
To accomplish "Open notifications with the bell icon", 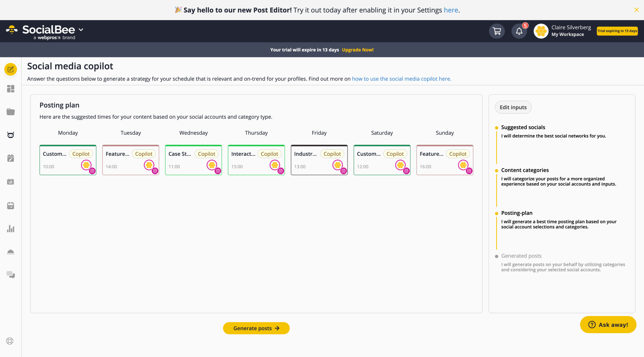I will pos(519,31).
